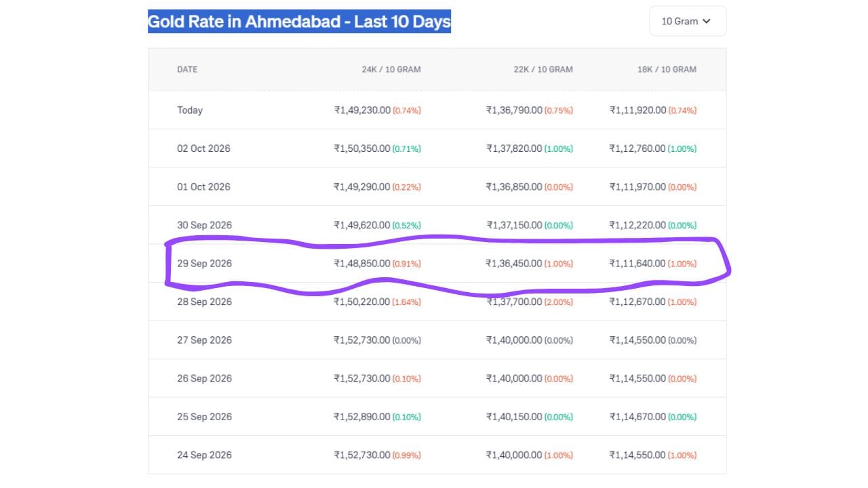Select the 27 Sep 2026 date cell
The width and height of the screenshot is (868, 488).
[204, 340]
